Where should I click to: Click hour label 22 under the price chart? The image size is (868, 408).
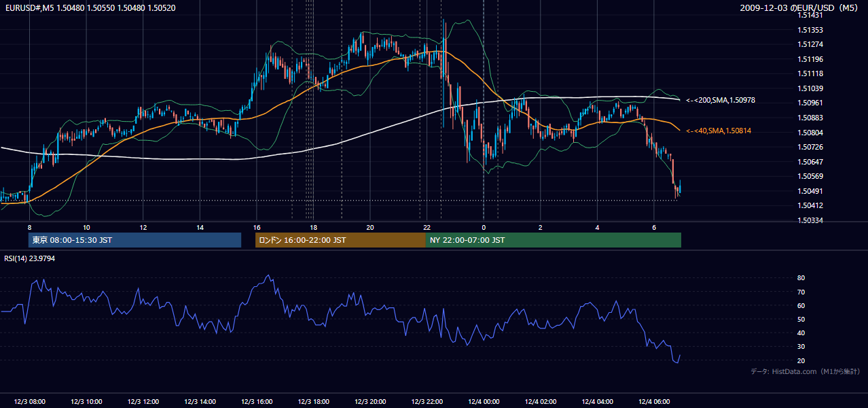coord(427,227)
